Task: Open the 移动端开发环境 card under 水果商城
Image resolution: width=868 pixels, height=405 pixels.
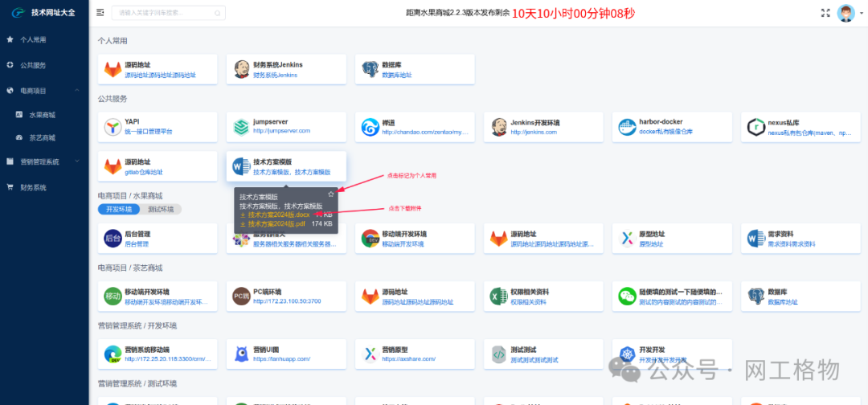Action: [416, 239]
